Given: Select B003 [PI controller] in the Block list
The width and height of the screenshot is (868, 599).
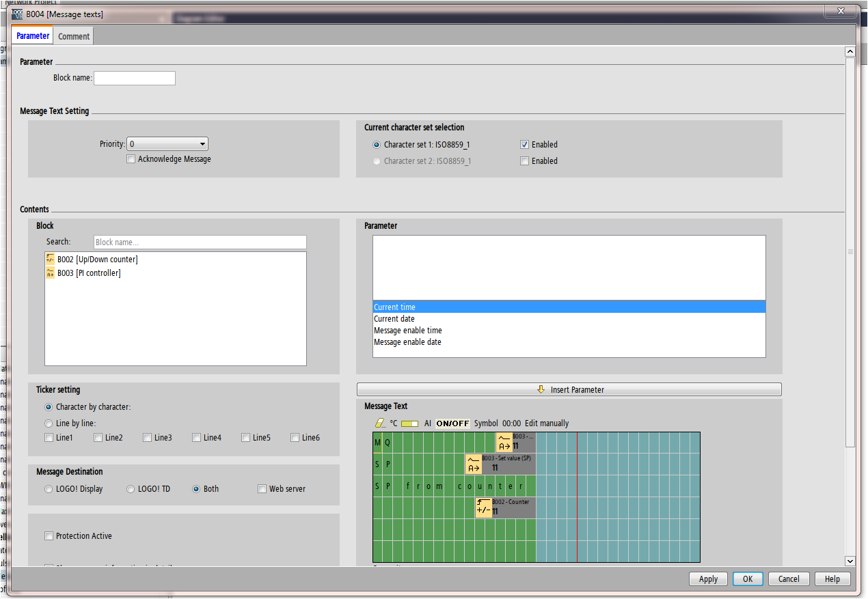Looking at the screenshot, I should [x=89, y=273].
